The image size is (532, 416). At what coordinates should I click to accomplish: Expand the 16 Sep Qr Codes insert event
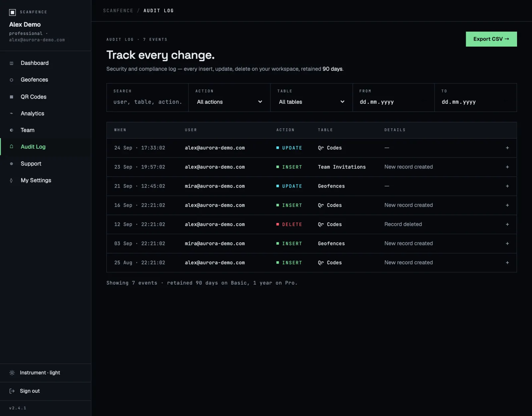pyautogui.click(x=507, y=205)
